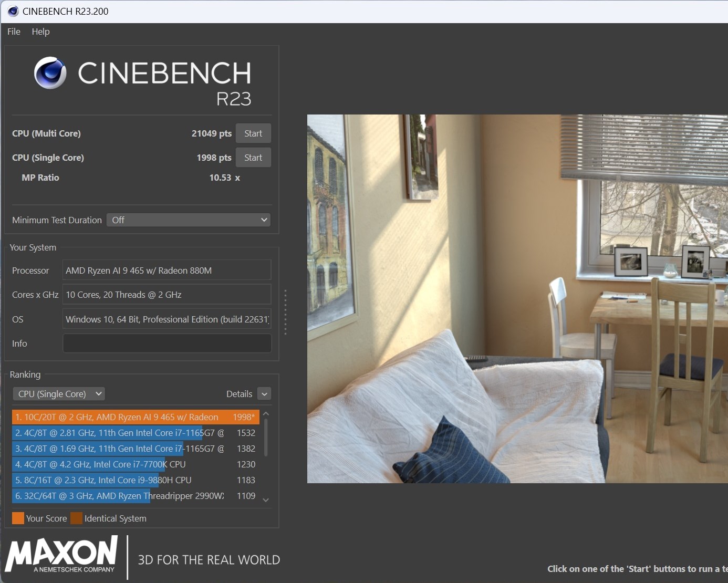Click the ranking list scroll-down arrow
Viewport: 728px width, 583px height.
[266, 500]
